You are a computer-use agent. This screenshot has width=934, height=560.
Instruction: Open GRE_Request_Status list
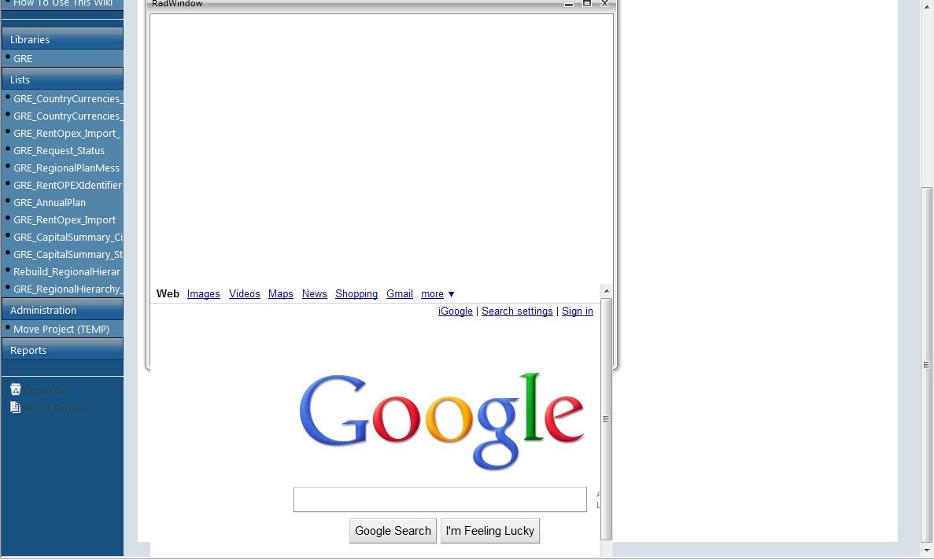coord(59,150)
